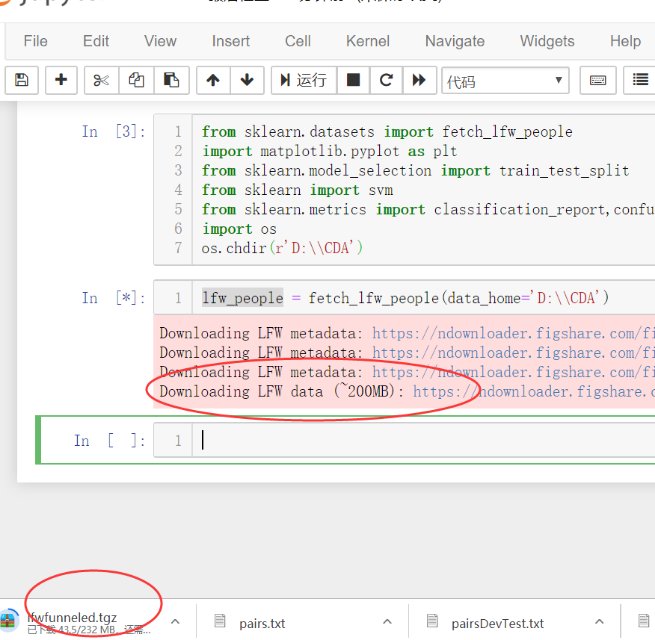Open the command palette keyboard icon
The width and height of the screenshot is (655, 640).
click(597, 80)
